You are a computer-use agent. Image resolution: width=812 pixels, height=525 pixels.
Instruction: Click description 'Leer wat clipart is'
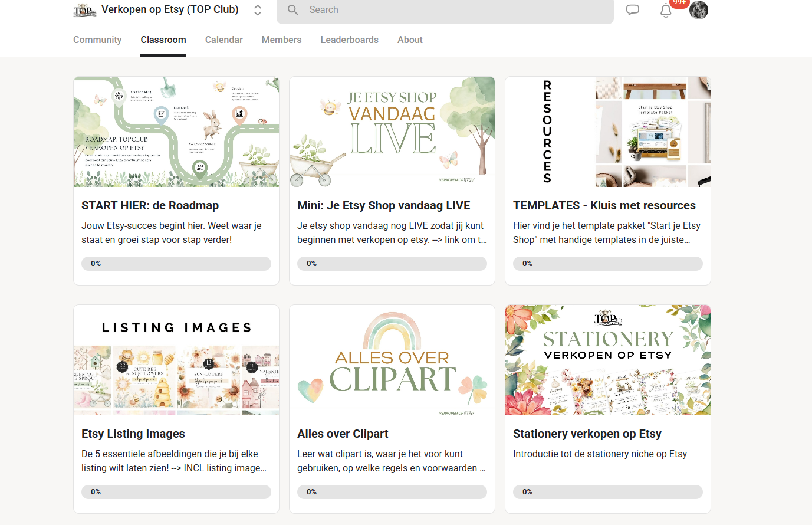(392, 461)
